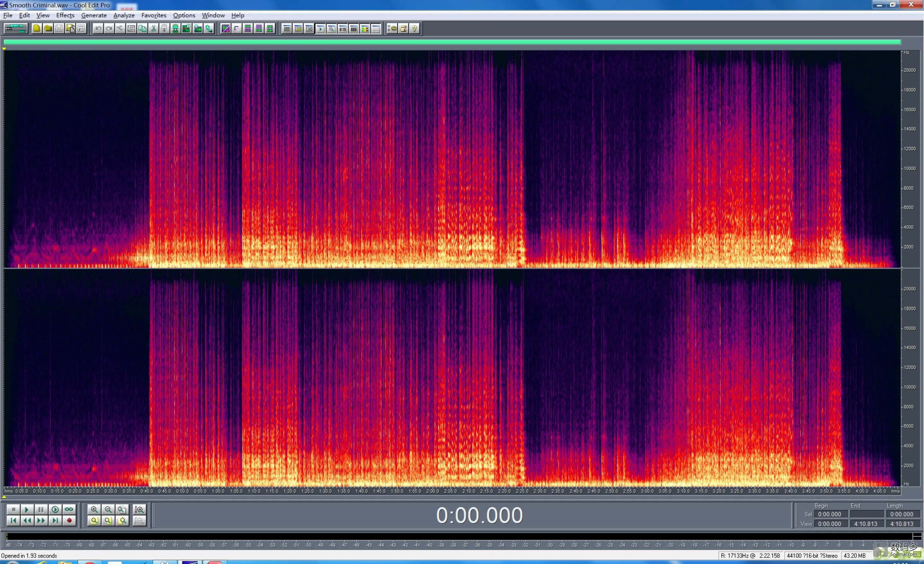This screenshot has height=564, width=924.
Task: Click the 2:00.0 mark on the time ruler
Action: click(432, 491)
